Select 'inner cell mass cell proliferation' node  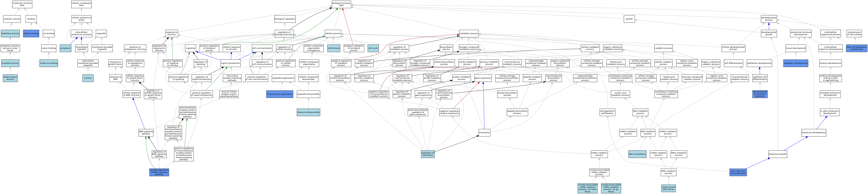(x=738, y=172)
